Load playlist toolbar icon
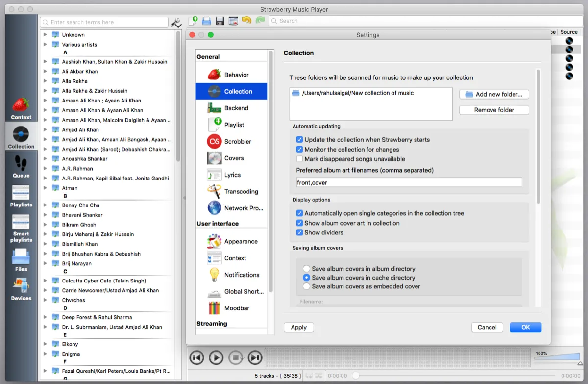The width and height of the screenshot is (588, 384). click(x=206, y=21)
